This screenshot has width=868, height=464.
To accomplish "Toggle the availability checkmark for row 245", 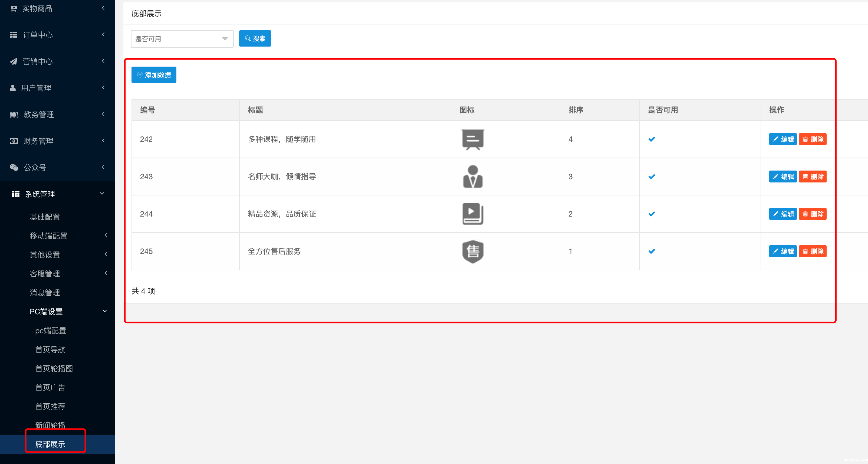I will point(652,251).
